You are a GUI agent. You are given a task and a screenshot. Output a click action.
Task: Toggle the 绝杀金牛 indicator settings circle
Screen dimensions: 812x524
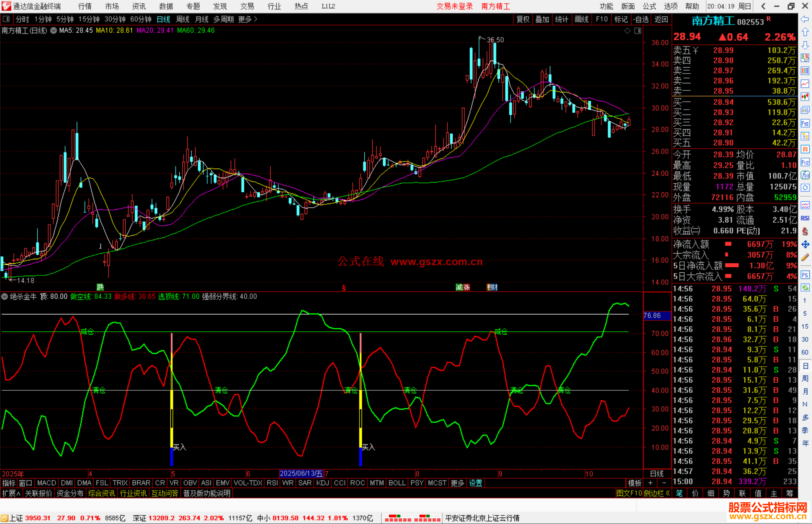(5, 296)
